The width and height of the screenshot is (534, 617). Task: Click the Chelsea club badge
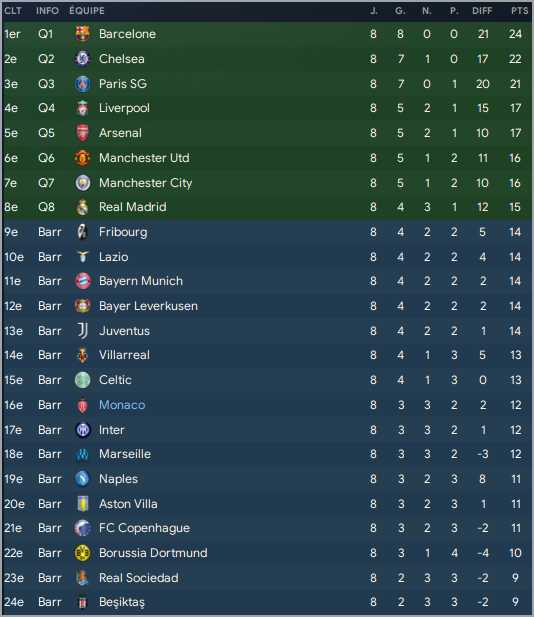(x=82, y=59)
